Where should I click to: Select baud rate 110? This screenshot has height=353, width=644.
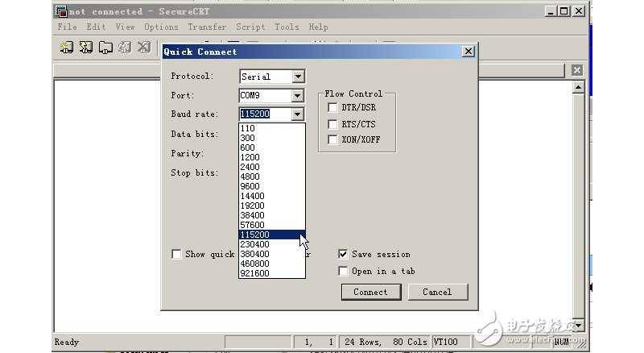tap(272, 128)
